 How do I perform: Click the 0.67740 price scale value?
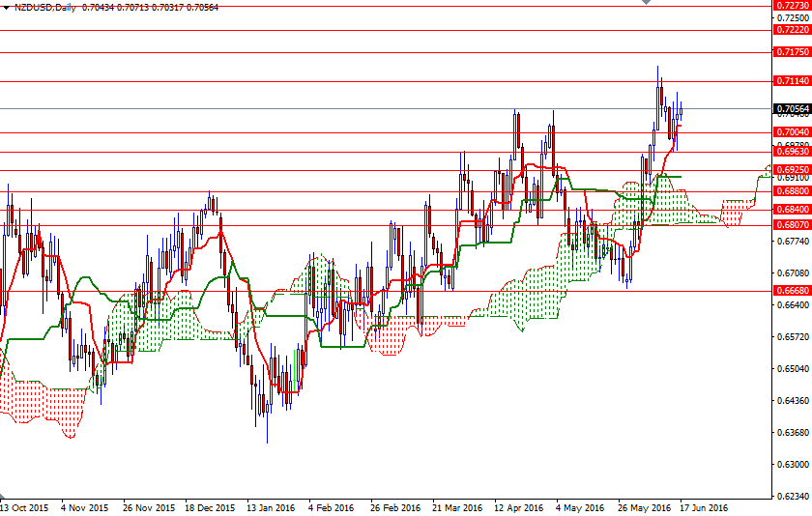point(794,242)
